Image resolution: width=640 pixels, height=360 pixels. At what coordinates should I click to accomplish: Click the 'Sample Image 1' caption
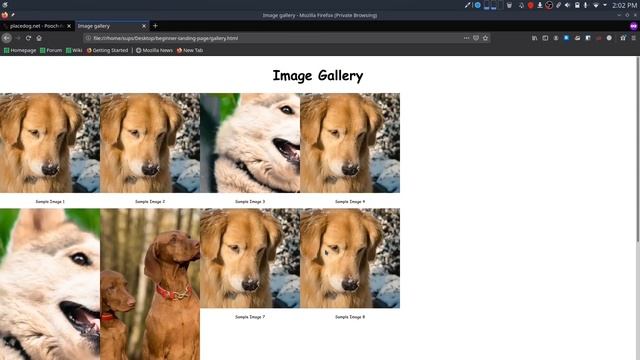tap(50, 202)
